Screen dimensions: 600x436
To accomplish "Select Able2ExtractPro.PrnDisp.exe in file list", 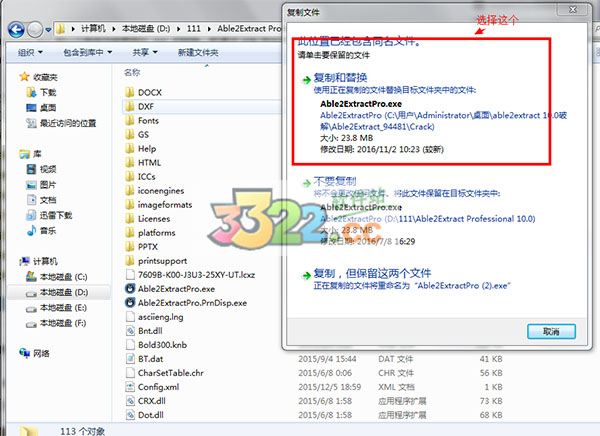I will coord(192,303).
